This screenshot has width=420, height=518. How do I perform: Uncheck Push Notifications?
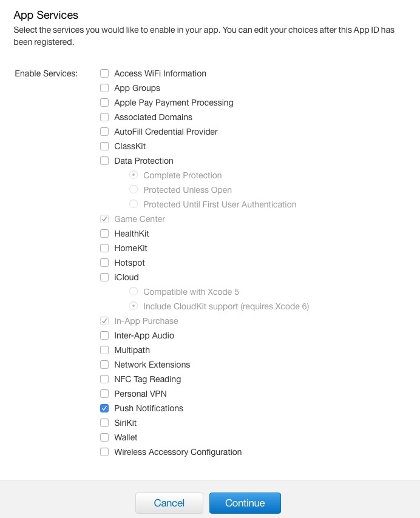[x=104, y=408]
